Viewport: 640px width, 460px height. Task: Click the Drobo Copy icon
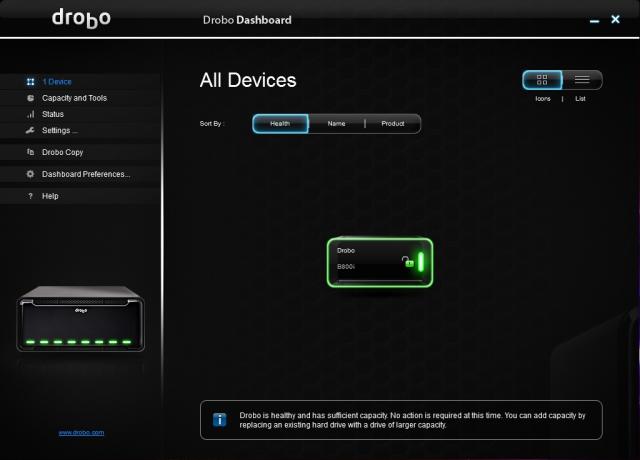[x=30, y=152]
